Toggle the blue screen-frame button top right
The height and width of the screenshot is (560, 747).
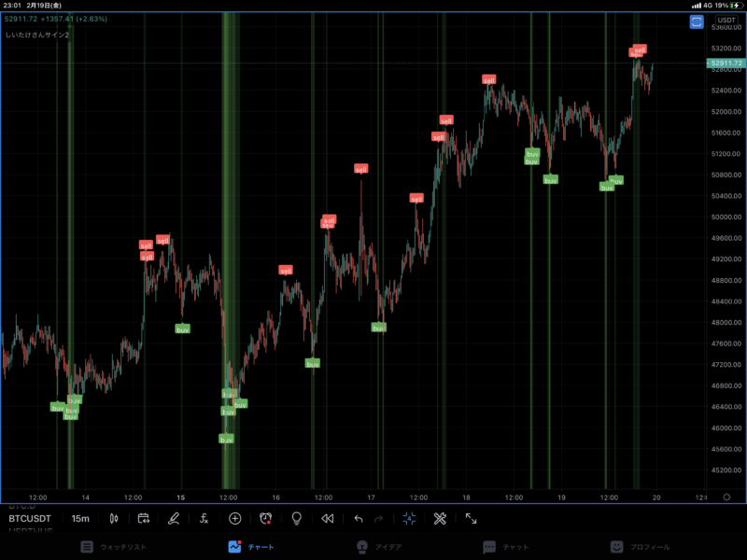tap(697, 21)
